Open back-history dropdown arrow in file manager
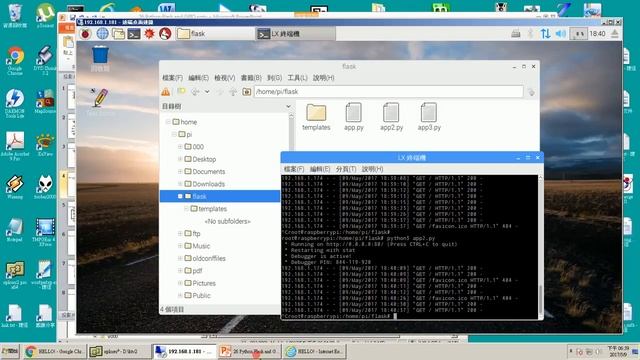Screen dimensions: 640x360 coord(207,92)
